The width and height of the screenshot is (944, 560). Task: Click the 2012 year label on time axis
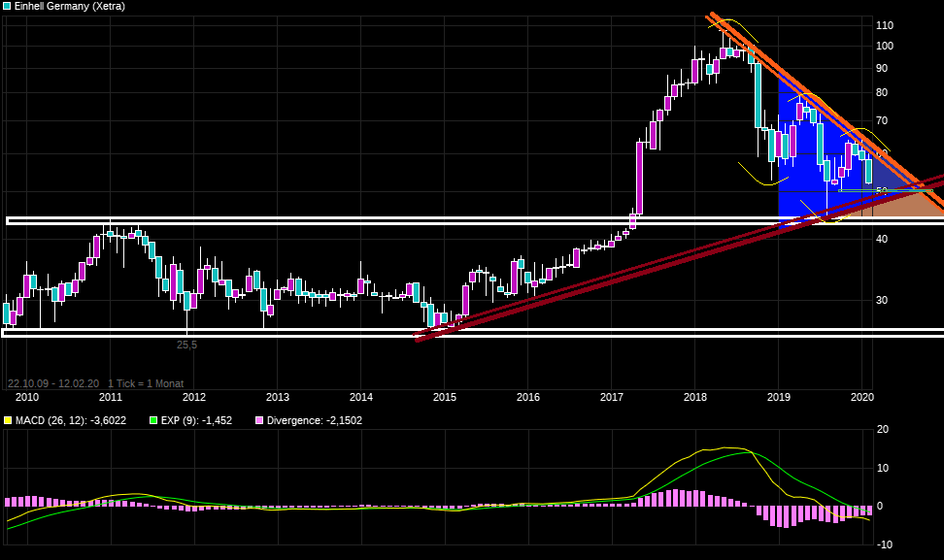193,397
